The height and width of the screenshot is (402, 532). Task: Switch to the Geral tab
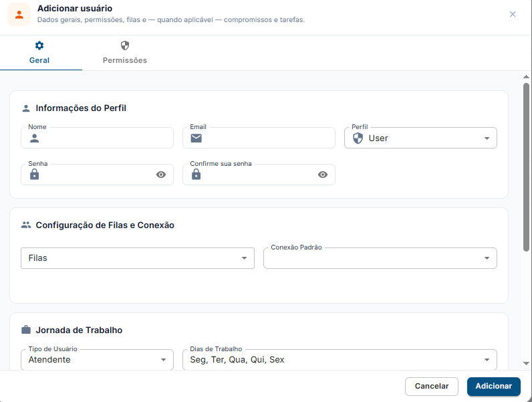click(41, 53)
